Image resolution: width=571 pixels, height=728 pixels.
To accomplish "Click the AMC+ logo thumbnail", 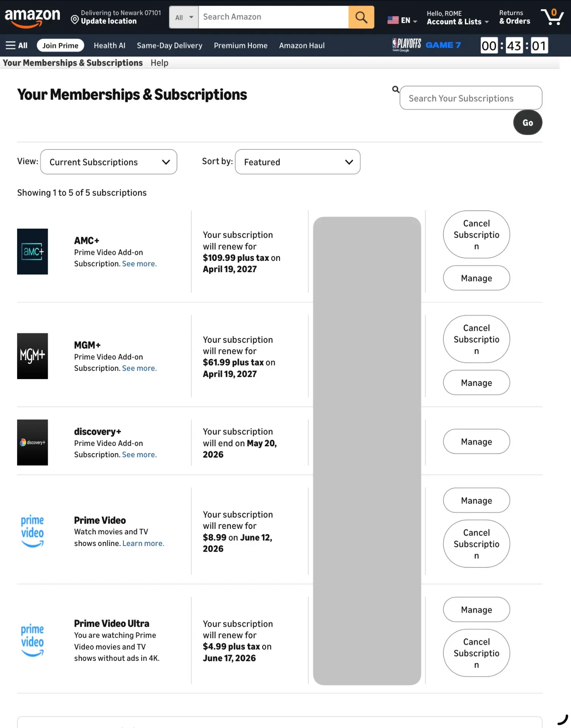I will click(33, 251).
